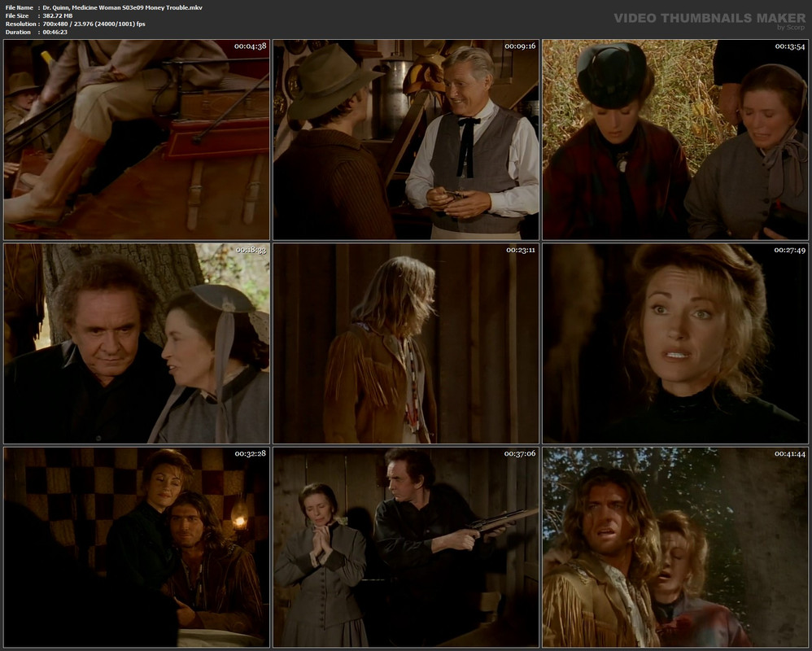This screenshot has height=651, width=812.
Task: Click the timestamp 00:18:33
Action: click(x=251, y=250)
